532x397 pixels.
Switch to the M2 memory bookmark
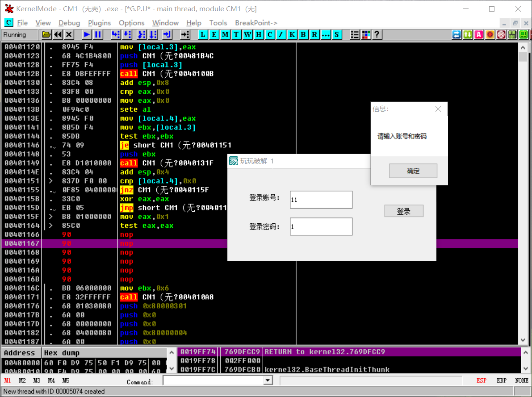click(22, 380)
